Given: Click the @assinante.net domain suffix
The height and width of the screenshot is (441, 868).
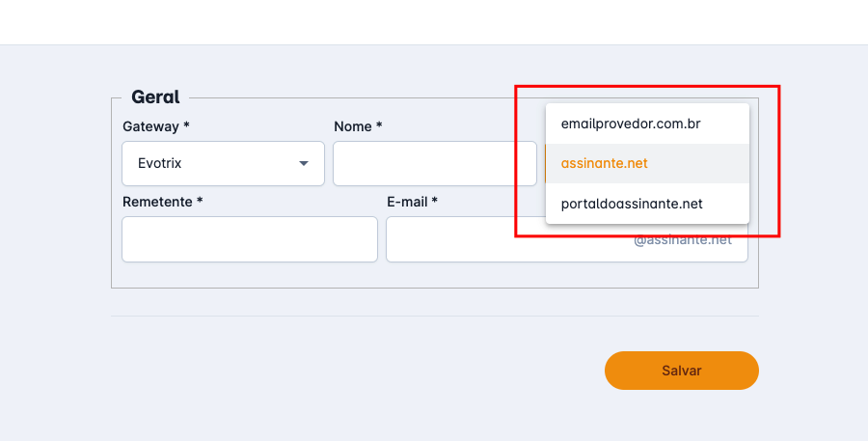Looking at the screenshot, I should [683, 240].
